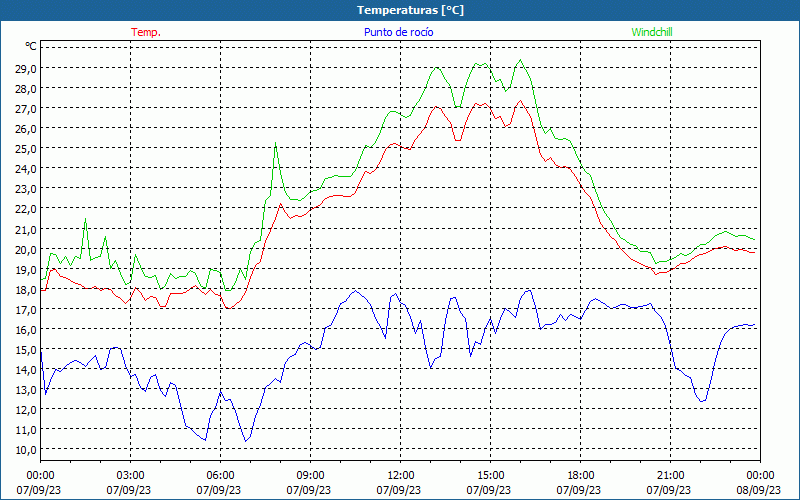The image size is (800, 500).
Task: Click the 07/09/23 date under 12:00
Action: (x=399, y=490)
